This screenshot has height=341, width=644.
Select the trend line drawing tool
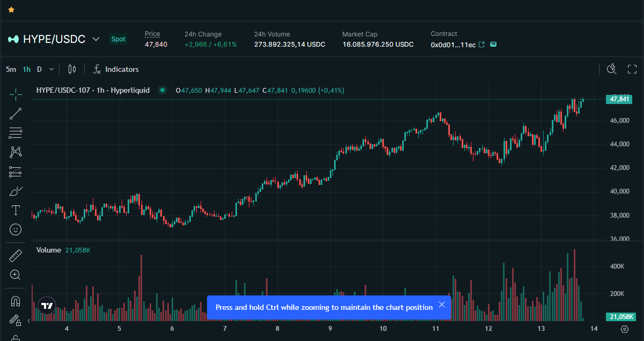[16, 114]
